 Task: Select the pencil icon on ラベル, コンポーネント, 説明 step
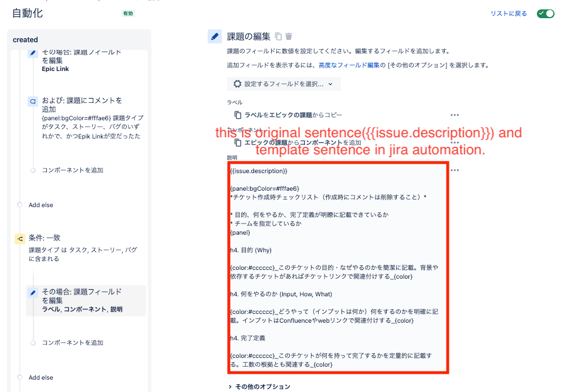pyautogui.click(x=33, y=292)
